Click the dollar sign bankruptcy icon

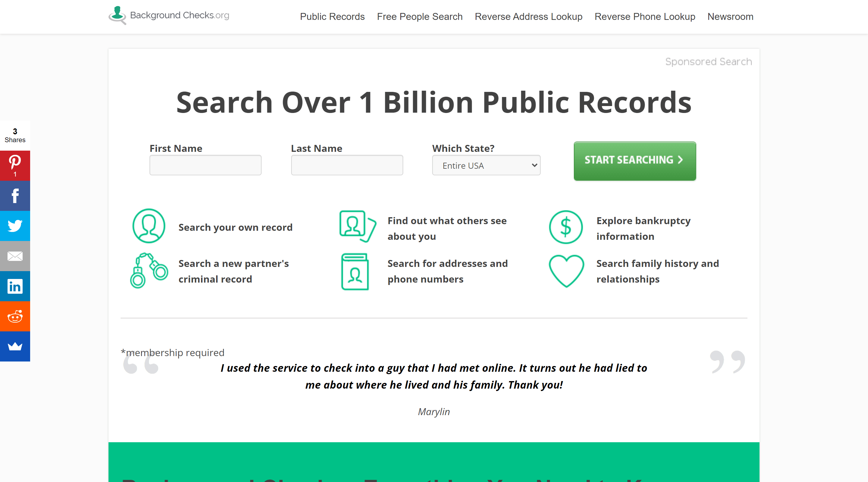coord(566,227)
